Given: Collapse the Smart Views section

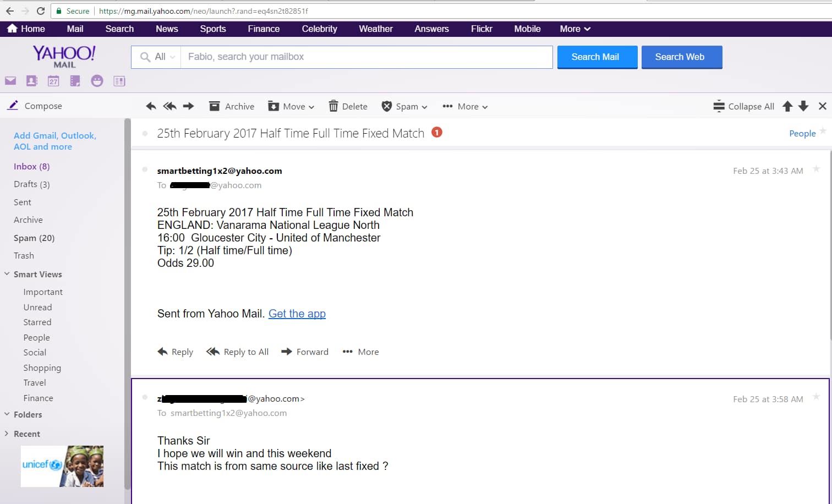Looking at the screenshot, I should (x=7, y=274).
